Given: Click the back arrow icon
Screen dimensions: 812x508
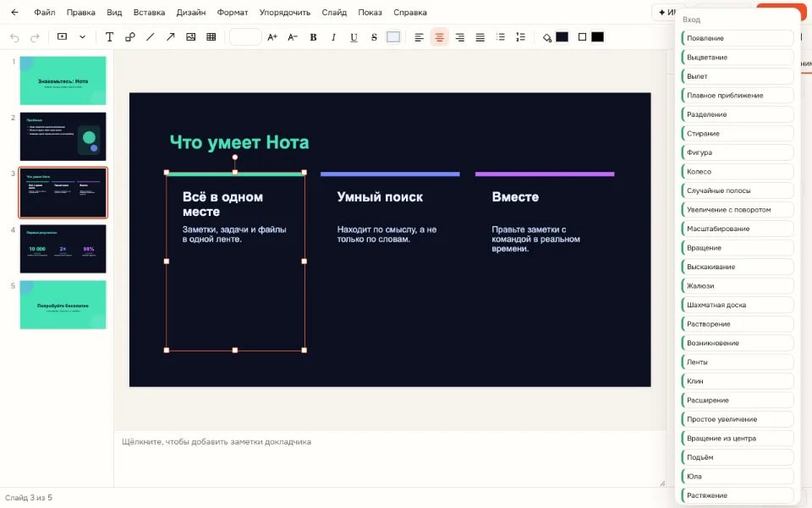Looking at the screenshot, I should pos(14,13).
